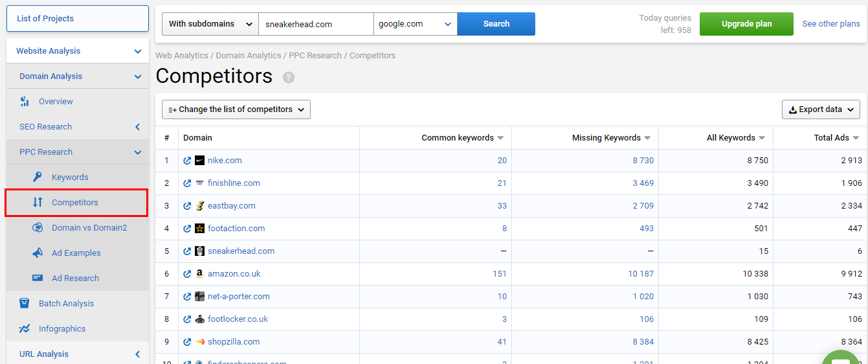
Task: Open Infographics page
Action: pyautogui.click(x=62, y=329)
